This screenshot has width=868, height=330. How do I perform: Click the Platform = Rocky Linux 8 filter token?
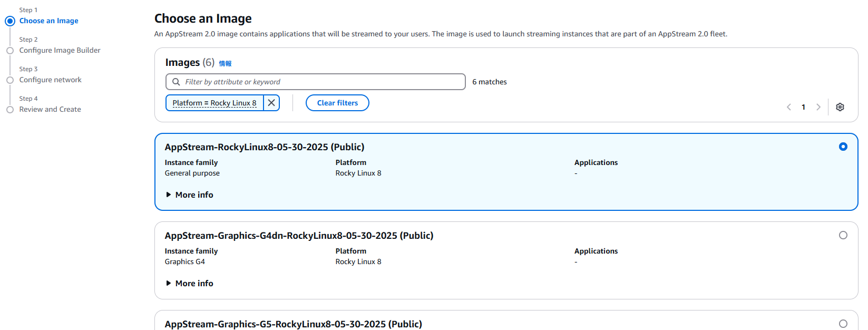(x=214, y=103)
